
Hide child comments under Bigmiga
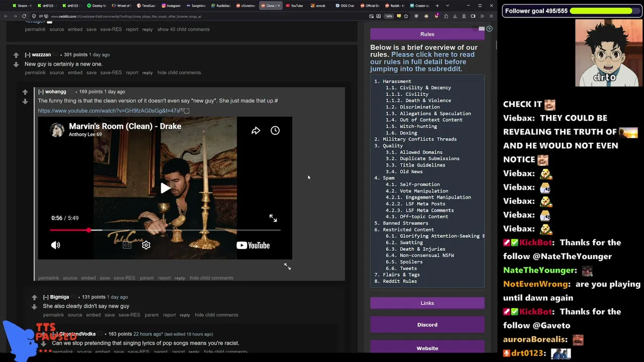tap(216, 315)
